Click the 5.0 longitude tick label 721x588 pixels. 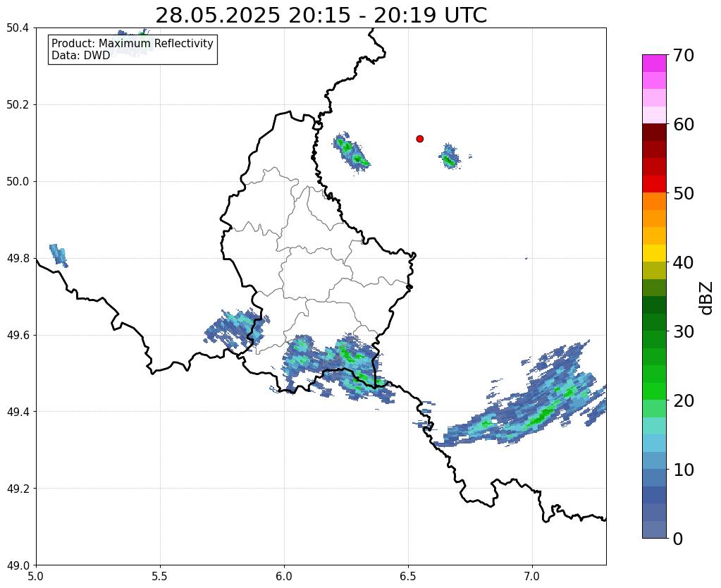pos(36,577)
